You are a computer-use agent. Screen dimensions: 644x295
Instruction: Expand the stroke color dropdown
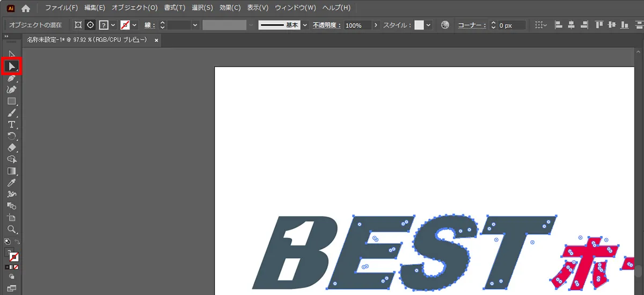click(134, 25)
